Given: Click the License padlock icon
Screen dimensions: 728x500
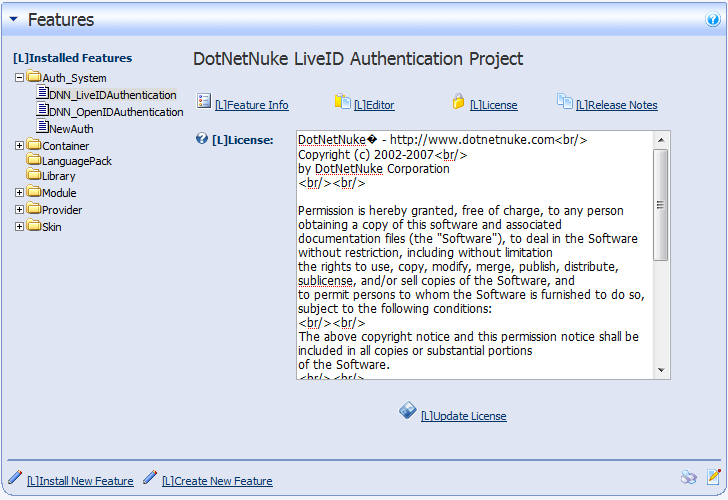Looking at the screenshot, I should pos(458,101).
